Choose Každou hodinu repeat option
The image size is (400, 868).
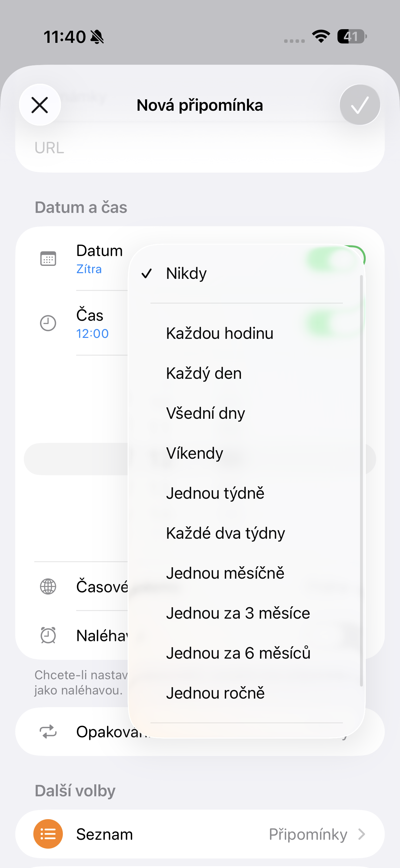[x=220, y=333]
